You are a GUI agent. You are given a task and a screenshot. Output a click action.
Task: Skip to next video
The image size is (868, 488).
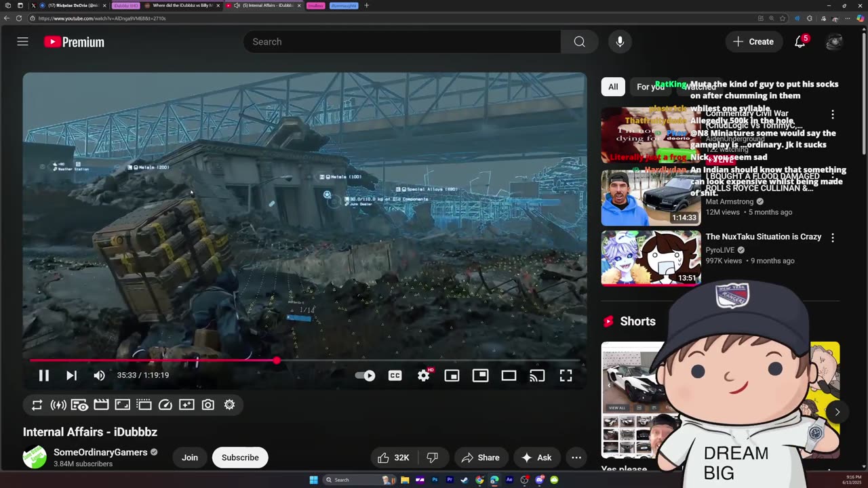pos(71,375)
